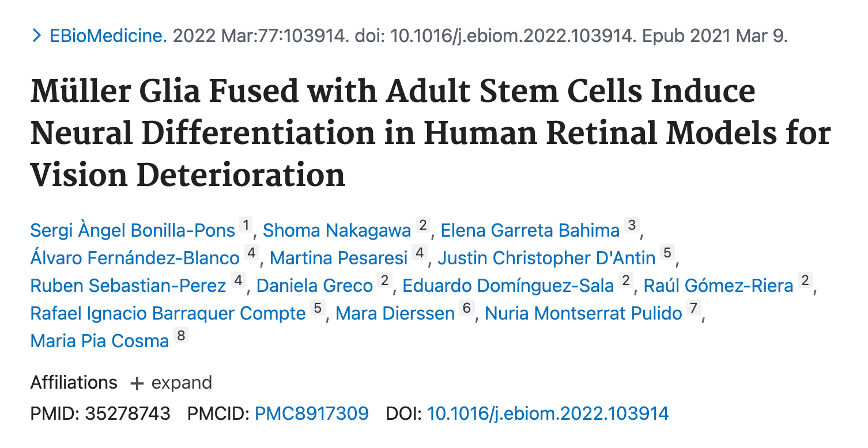The image size is (868, 448).
Task: Show affiliation 6 next to Mara Dierssen
Action: pos(466,309)
